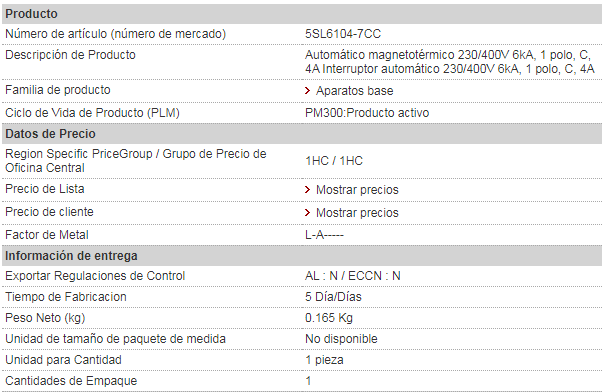Click the 1HC / 1HC price group value

coord(334,161)
